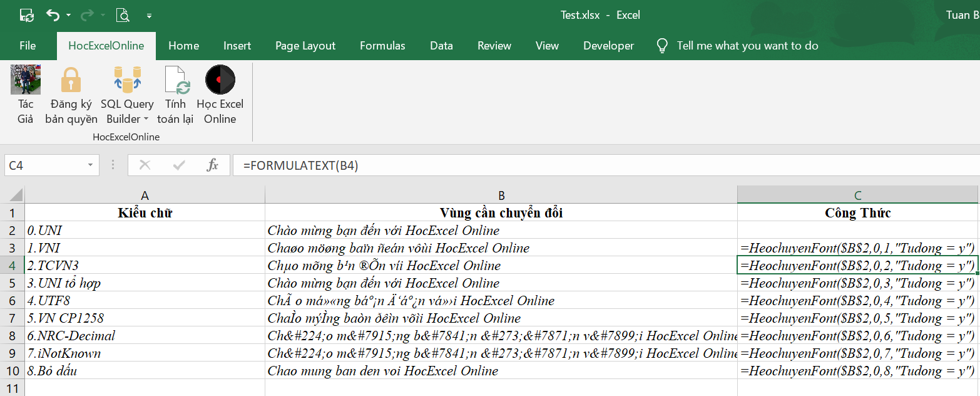Screen dimensions: 980x396
Task: Open the Customize Quick Access Toolbar menu
Action: [x=148, y=14]
